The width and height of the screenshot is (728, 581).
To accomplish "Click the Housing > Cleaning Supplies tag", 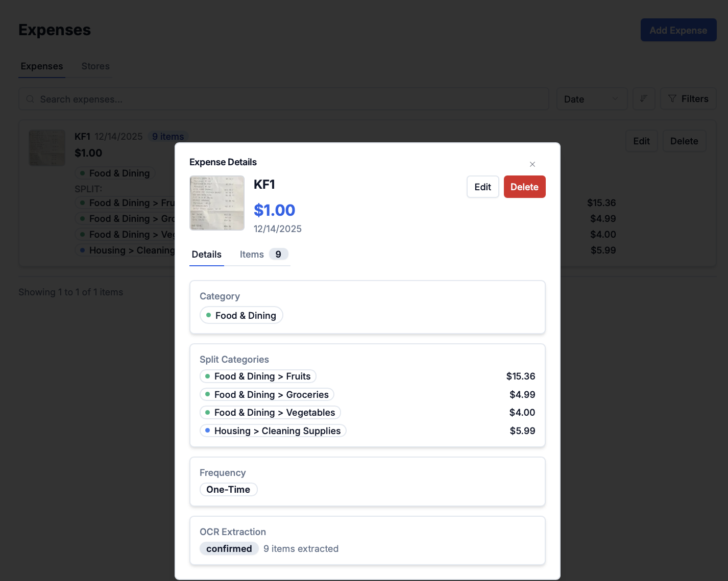I will point(273,431).
